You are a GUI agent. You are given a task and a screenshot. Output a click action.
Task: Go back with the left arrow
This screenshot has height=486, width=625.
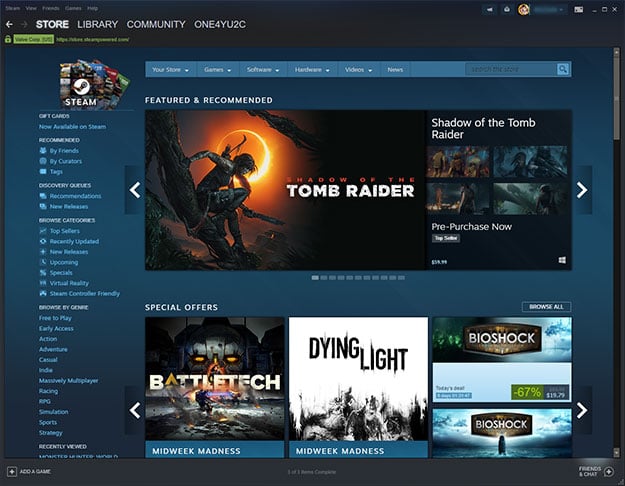click(9, 25)
